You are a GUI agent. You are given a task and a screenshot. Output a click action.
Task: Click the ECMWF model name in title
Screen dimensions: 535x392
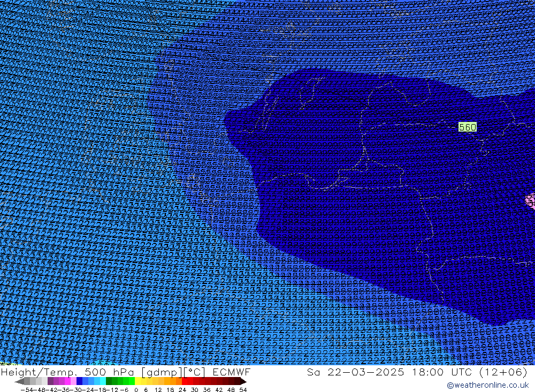tap(232, 372)
